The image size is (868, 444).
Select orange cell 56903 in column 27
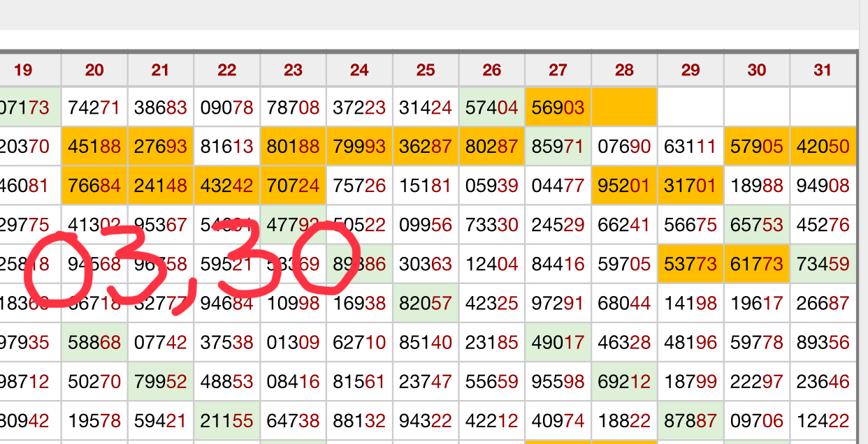tap(558, 108)
